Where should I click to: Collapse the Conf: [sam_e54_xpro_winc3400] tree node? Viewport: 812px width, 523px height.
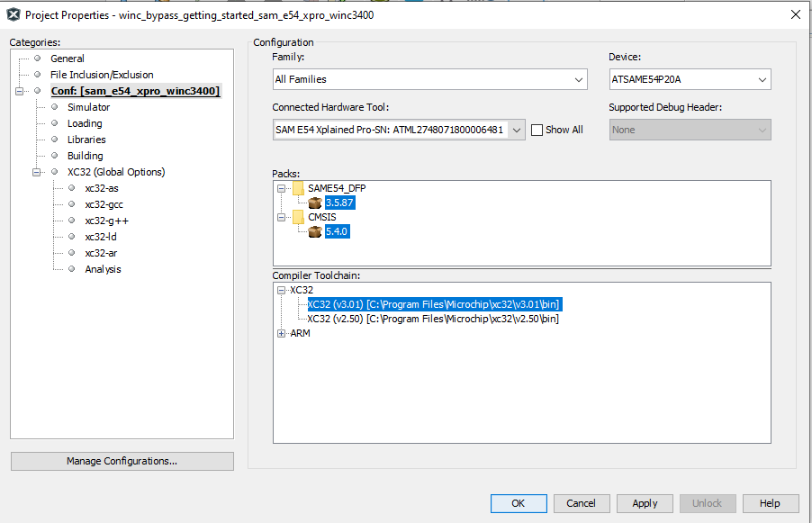(x=20, y=91)
